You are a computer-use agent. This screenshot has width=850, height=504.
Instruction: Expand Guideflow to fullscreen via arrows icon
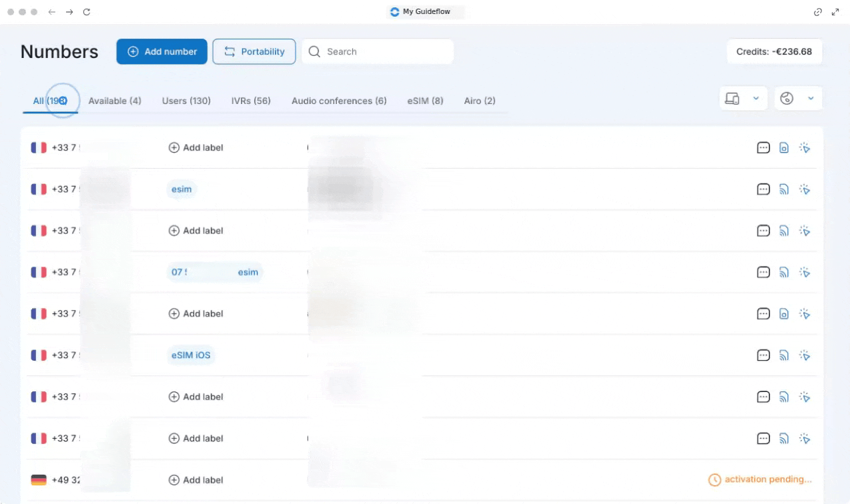(x=835, y=12)
